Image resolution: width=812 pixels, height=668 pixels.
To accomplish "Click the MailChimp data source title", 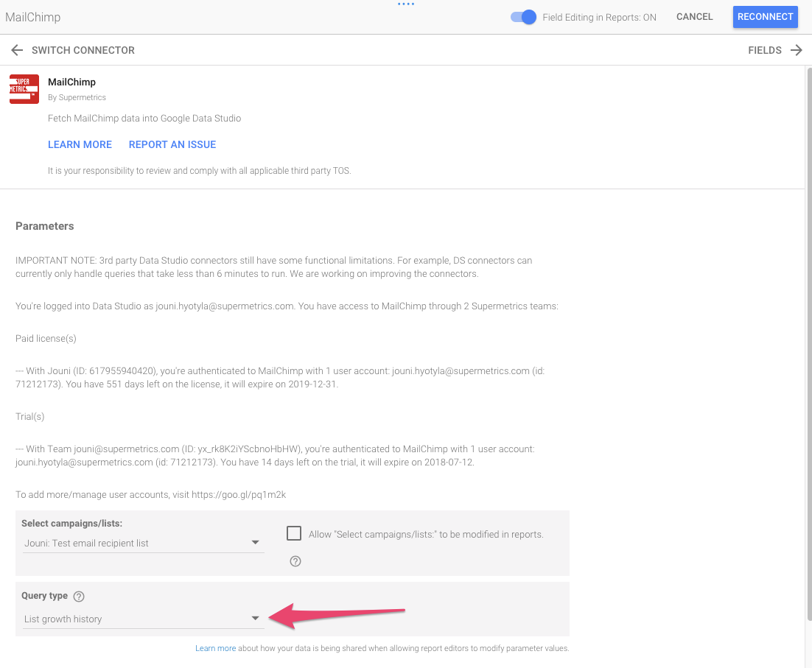I will point(33,17).
